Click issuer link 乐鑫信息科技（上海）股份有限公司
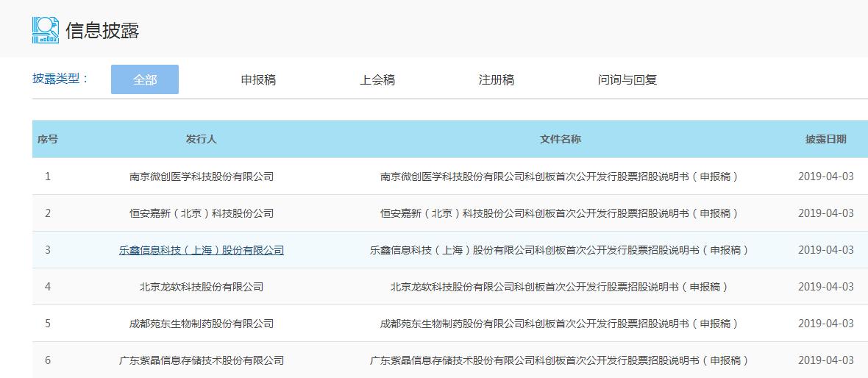This screenshot has height=378, width=868. pos(201,250)
